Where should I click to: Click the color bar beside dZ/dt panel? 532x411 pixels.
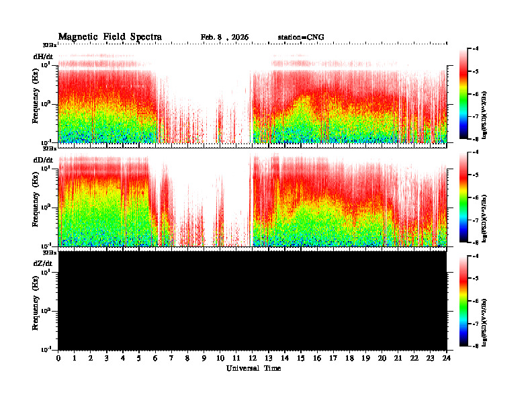[463, 301]
